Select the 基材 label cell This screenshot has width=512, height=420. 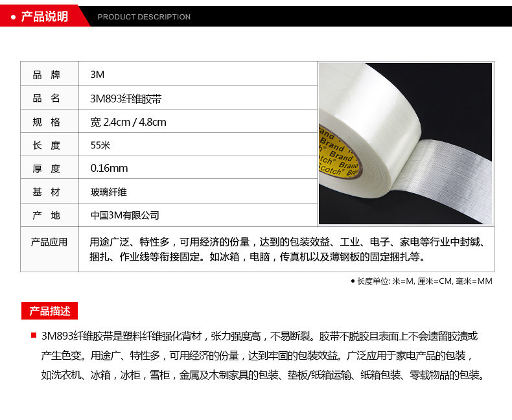(x=50, y=191)
